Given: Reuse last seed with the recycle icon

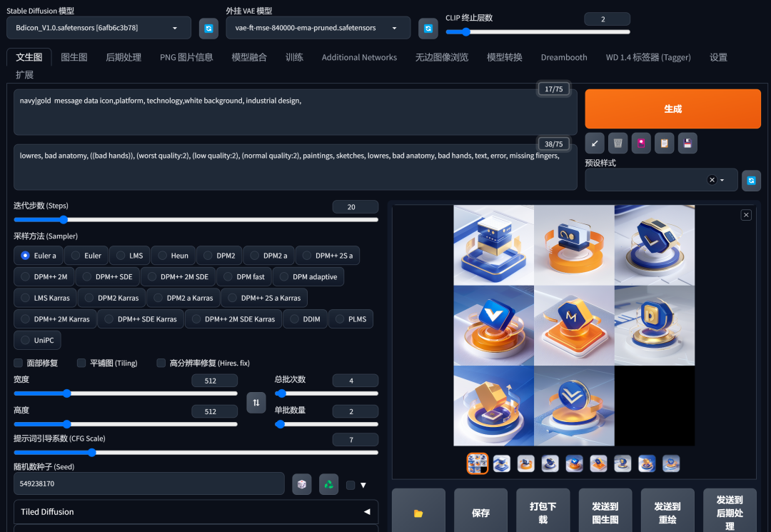Looking at the screenshot, I should (328, 484).
